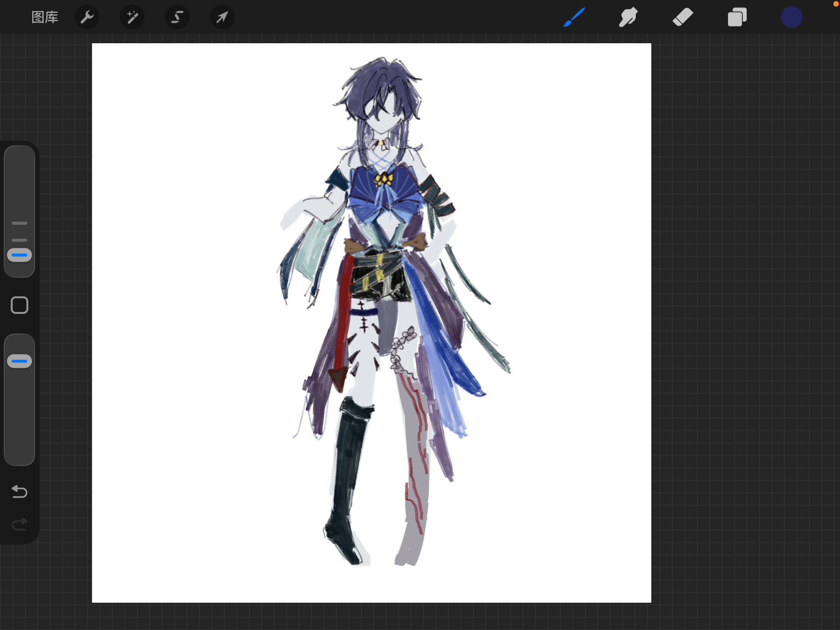Open the Gallery (图库) view

[44, 17]
